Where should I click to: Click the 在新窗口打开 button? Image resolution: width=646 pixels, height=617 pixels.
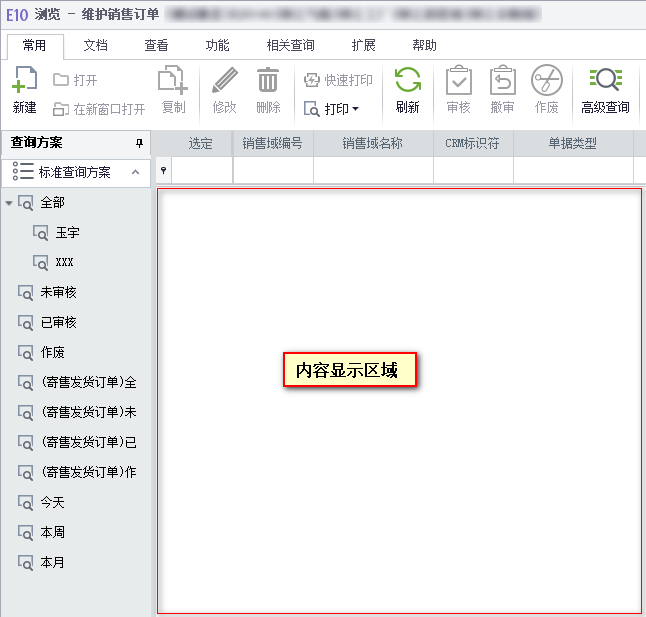coord(99,109)
